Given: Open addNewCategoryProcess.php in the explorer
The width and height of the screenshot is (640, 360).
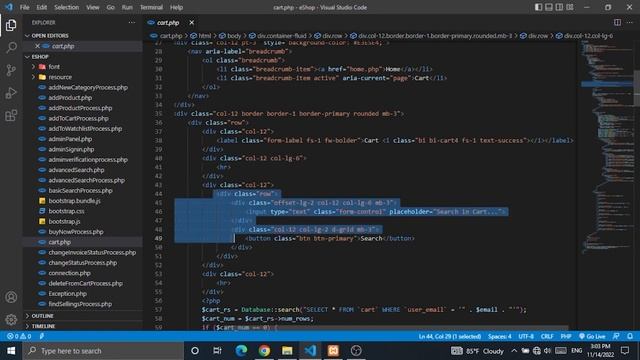Looking at the screenshot, I should point(88,87).
